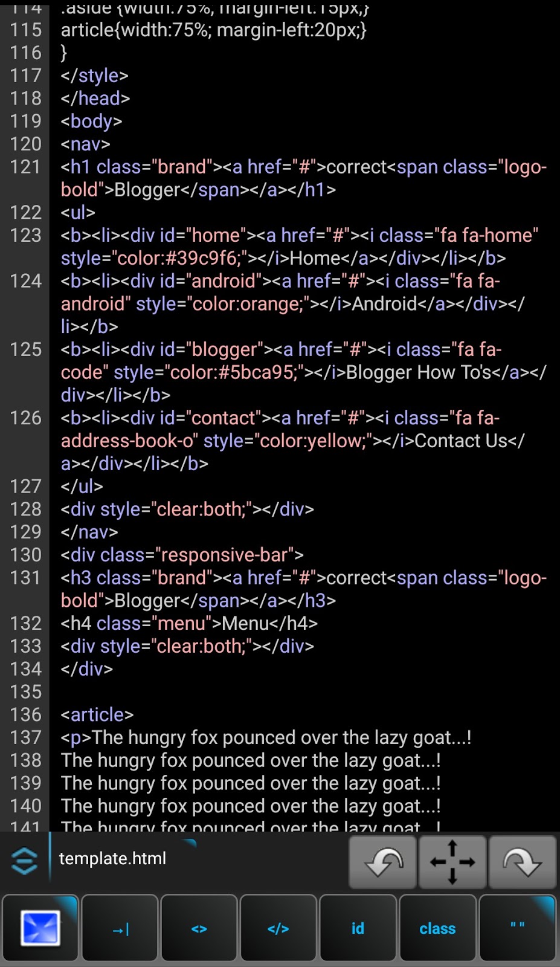The image size is (560, 967).
Task: Open the cursor move arrows control
Action: tap(452, 862)
